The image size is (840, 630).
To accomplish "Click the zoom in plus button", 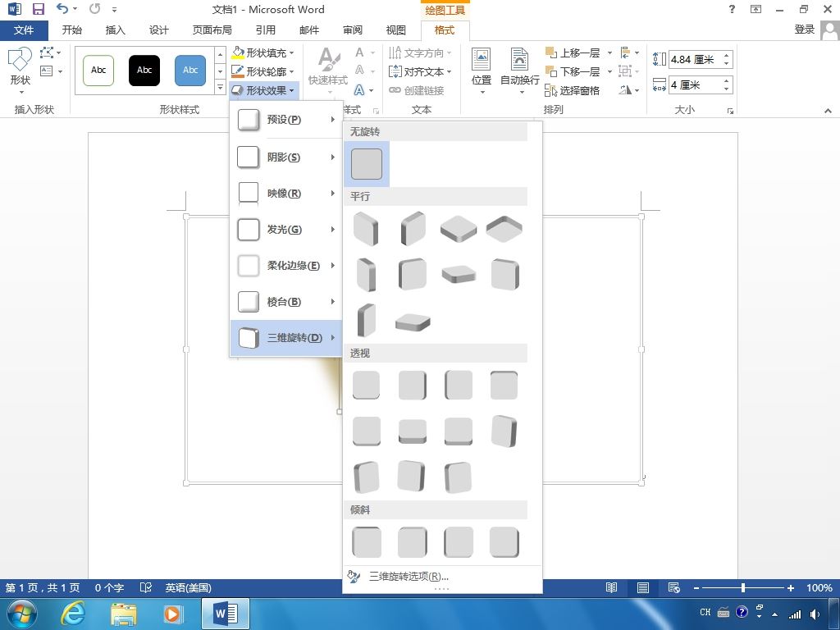I will pos(791,587).
